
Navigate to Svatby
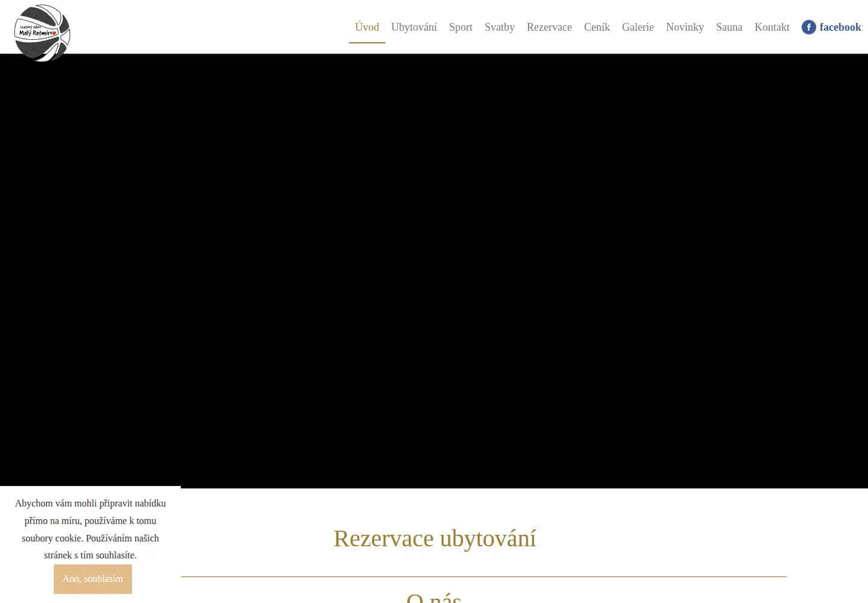point(500,27)
